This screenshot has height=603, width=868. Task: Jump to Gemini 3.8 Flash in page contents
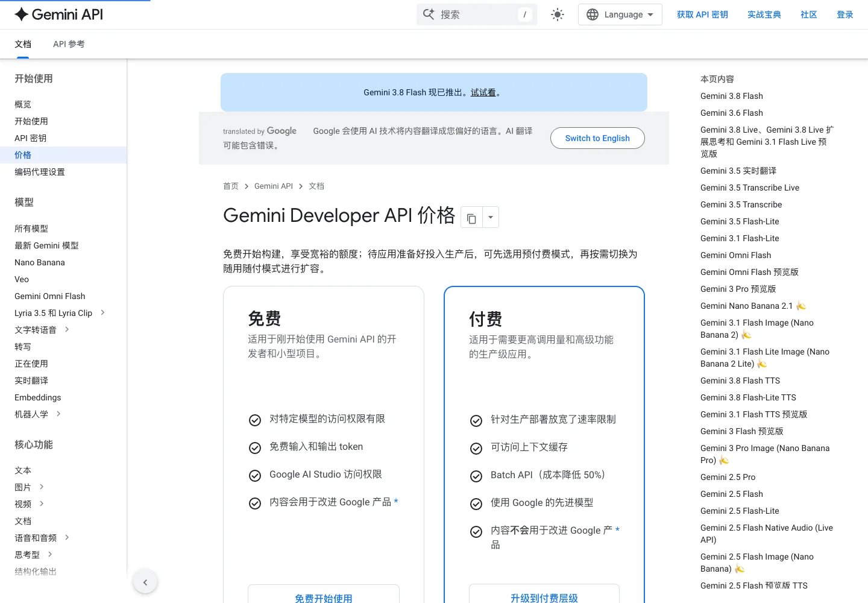[x=732, y=96]
